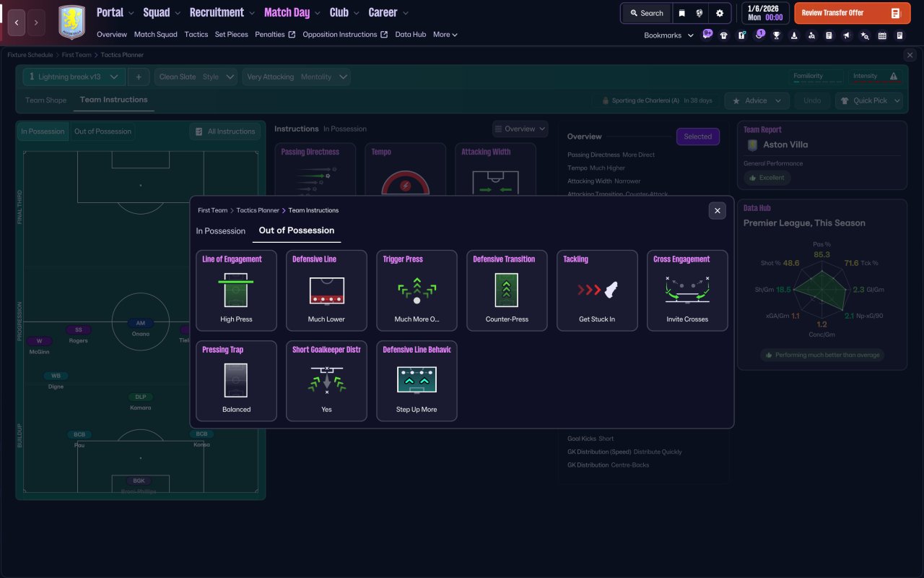This screenshot has height=578, width=924.
Task: Open the Cross Engagement card
Action: [x=687, y=290]
